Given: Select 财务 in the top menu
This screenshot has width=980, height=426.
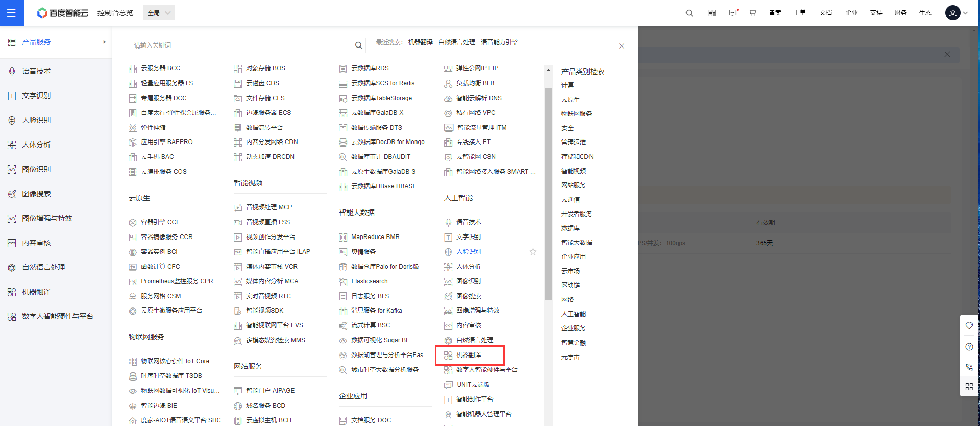Looking at the screenshot, I should pos(900,13).
